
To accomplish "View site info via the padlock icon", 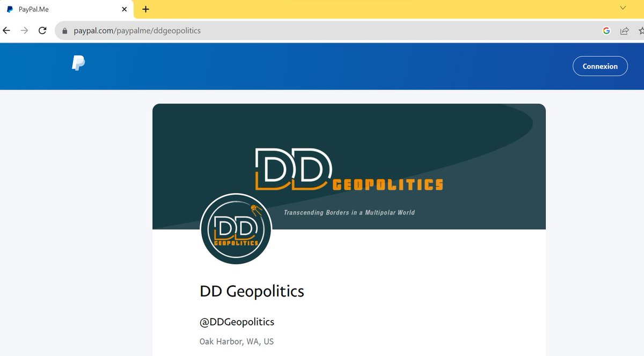I will 65,31.
